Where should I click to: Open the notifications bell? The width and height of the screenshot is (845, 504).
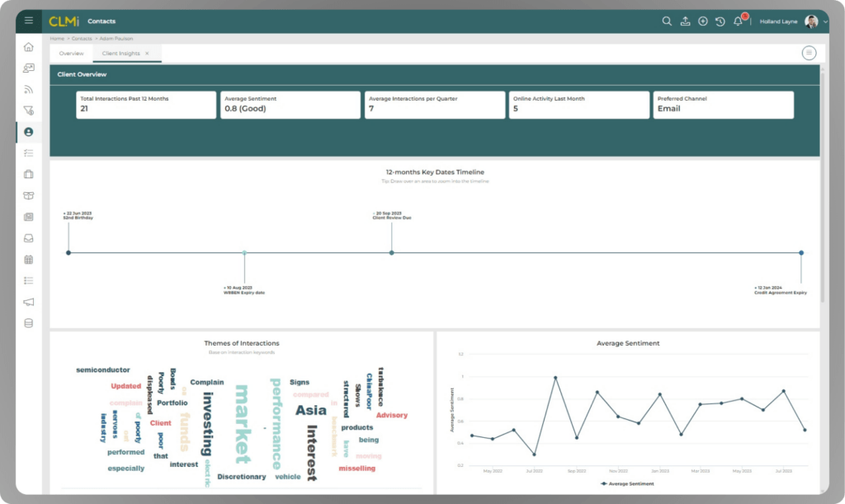click(738, 21)
